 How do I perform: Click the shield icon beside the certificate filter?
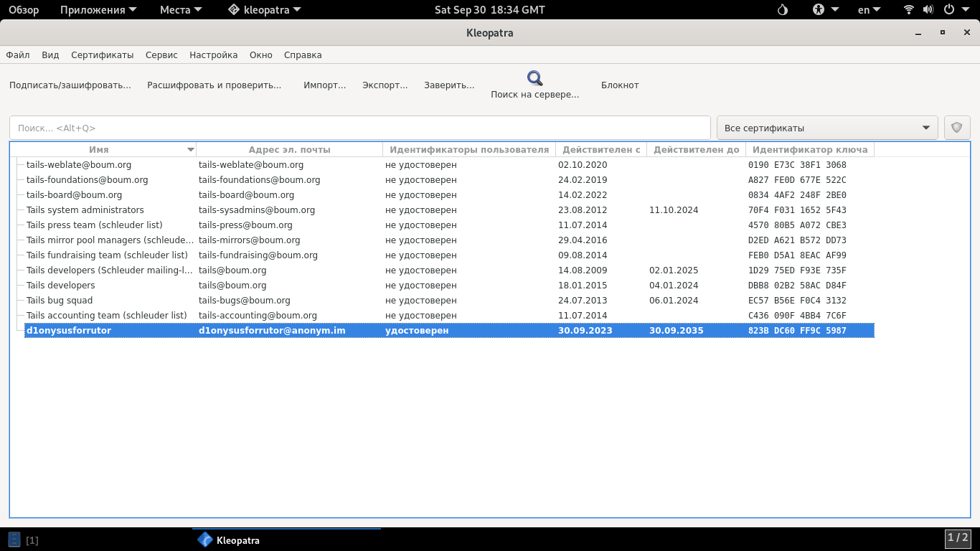point(956,128)
